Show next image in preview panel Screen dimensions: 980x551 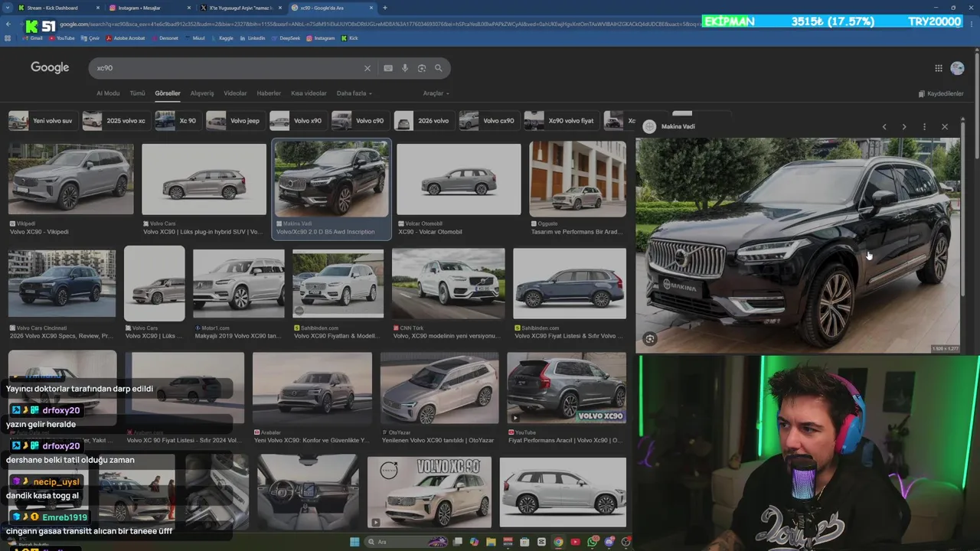(904, 126)
